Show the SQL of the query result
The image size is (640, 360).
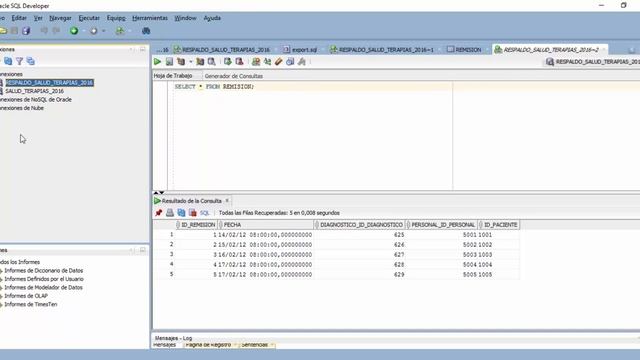click(204, 213)
